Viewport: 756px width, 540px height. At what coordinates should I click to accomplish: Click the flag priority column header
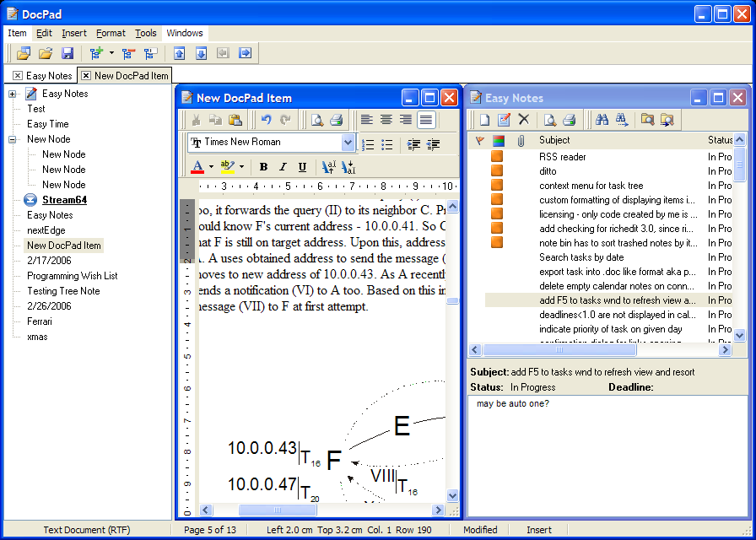coord(478,141)
